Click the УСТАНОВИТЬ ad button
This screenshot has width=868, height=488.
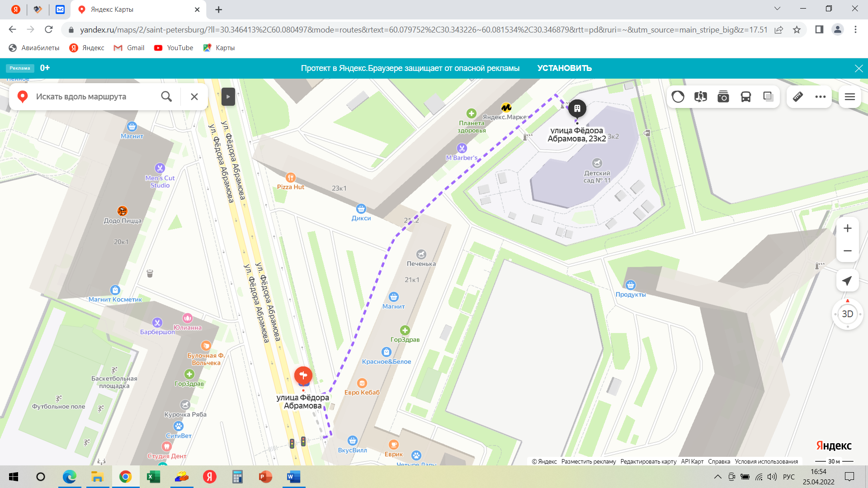564,68
